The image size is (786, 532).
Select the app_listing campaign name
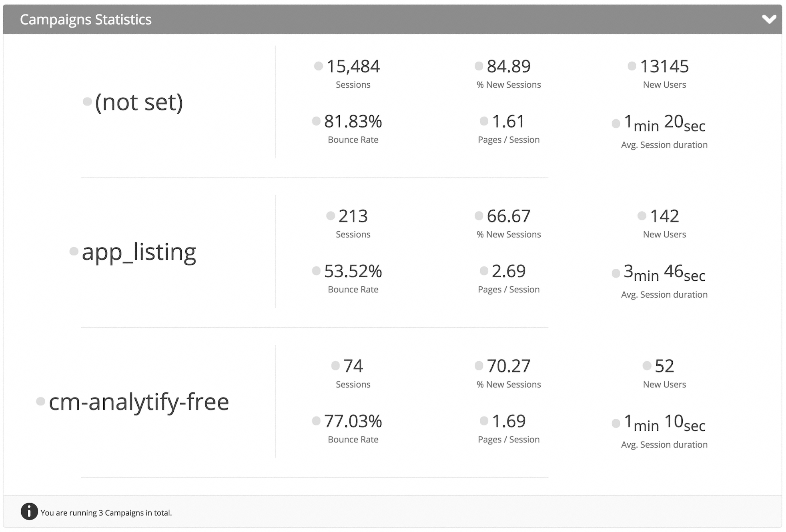coord(139,252)
